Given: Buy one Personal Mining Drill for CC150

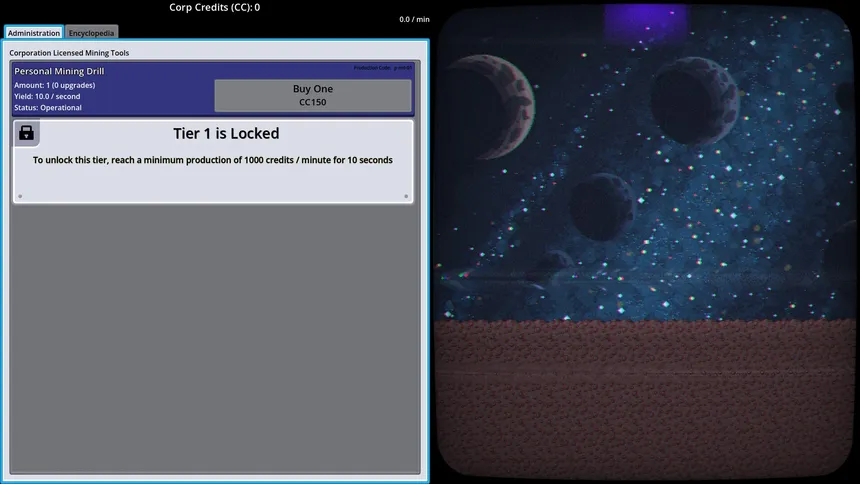Looking at the screenshot, I should click(313, 95).
